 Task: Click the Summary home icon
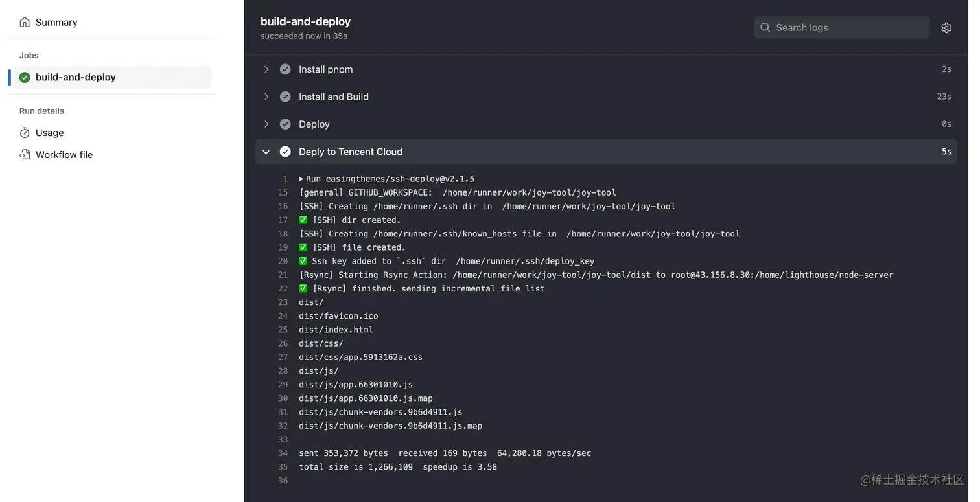pyautogui.click(x=25, y=23)
